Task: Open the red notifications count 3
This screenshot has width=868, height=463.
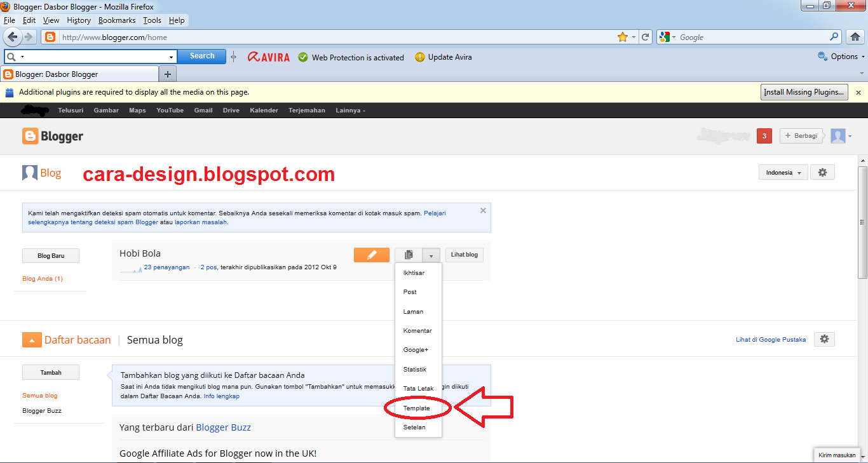Action: (764, 136)
